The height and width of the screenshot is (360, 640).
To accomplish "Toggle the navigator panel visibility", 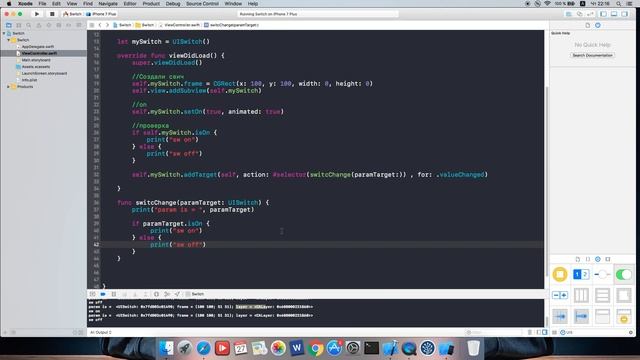I will 603,14.
